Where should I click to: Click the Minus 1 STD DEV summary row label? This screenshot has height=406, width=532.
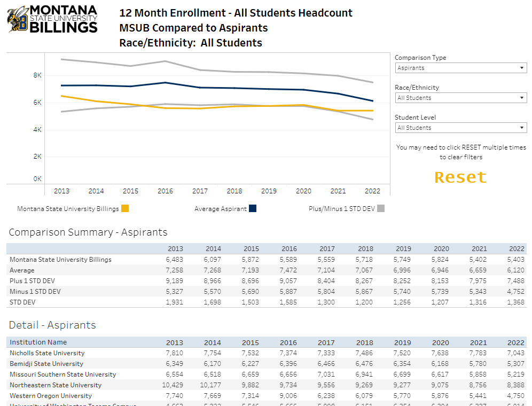35,292
